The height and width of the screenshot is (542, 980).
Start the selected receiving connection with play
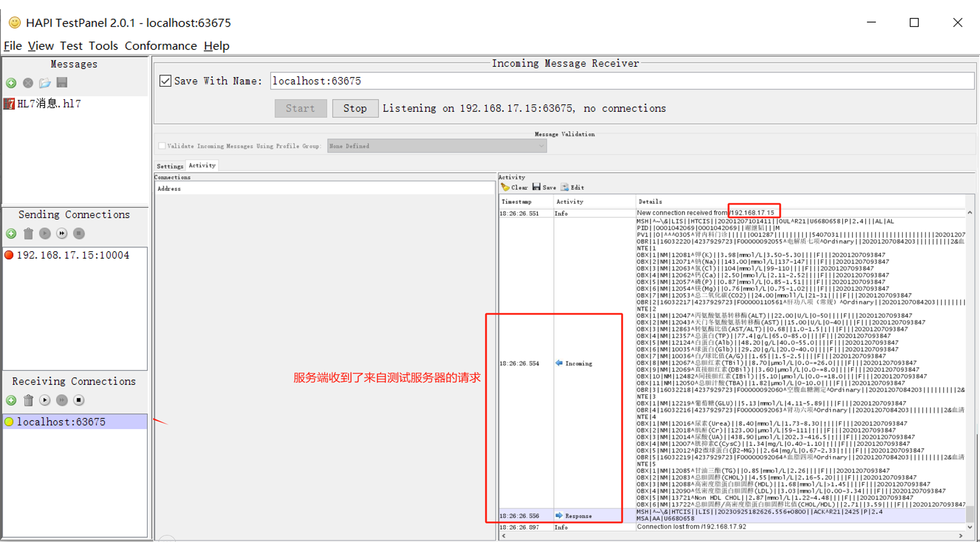(45, 401)
